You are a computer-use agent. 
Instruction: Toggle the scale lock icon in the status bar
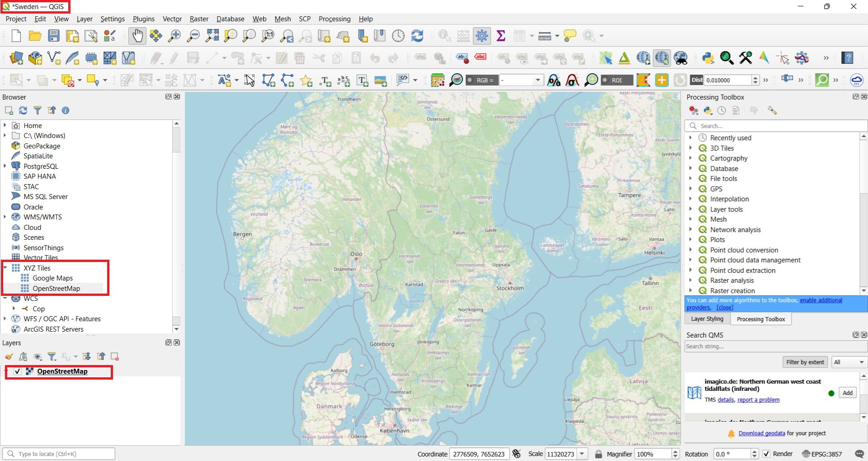point(599,454)
